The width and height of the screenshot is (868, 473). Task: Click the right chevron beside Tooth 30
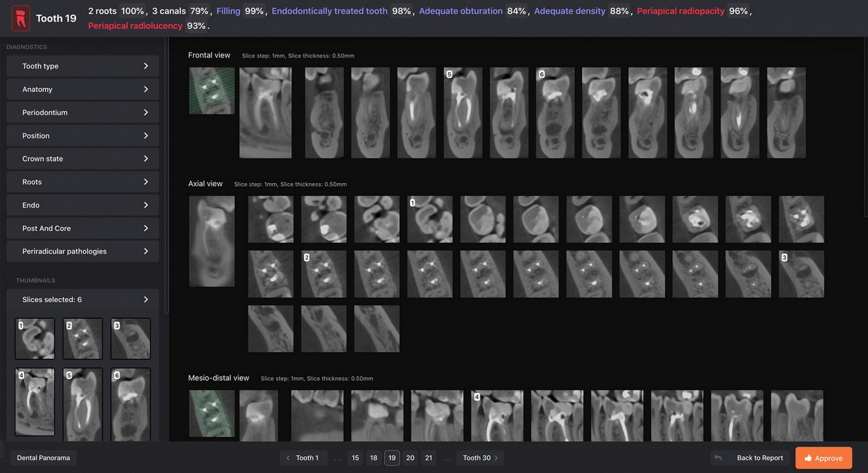coord(496,458)
